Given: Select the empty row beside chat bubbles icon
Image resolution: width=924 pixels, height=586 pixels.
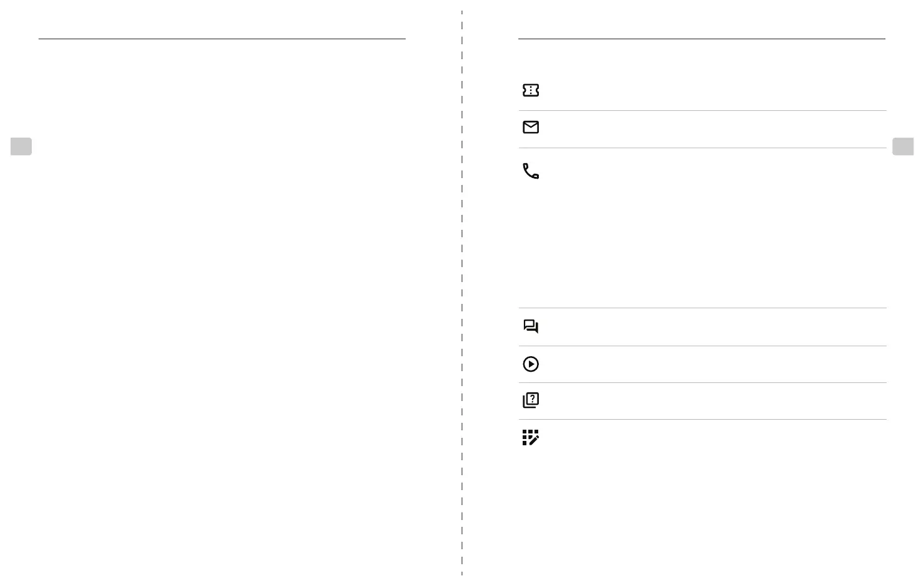Looking at the screenshot, I should (709, 327).
